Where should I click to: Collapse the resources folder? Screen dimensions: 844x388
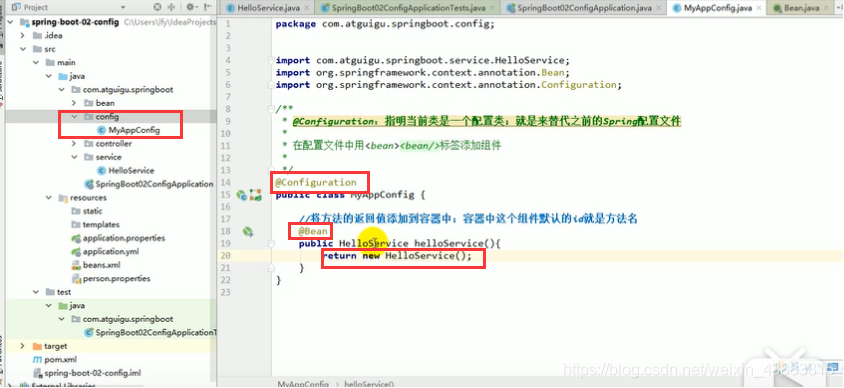point(48,197)
